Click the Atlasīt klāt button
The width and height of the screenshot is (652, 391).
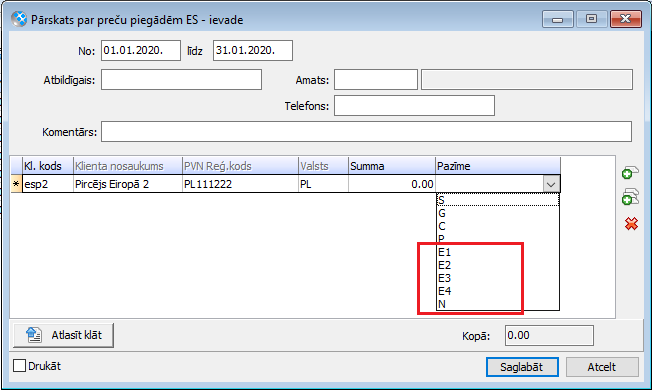(63, 335)
